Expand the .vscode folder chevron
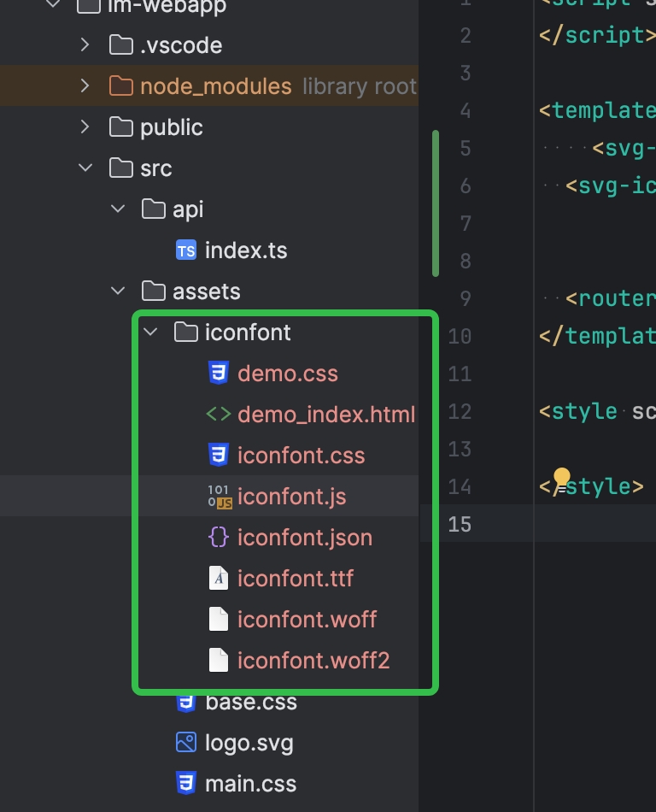This screenshot has height=812, width=656. click(85, 45)
